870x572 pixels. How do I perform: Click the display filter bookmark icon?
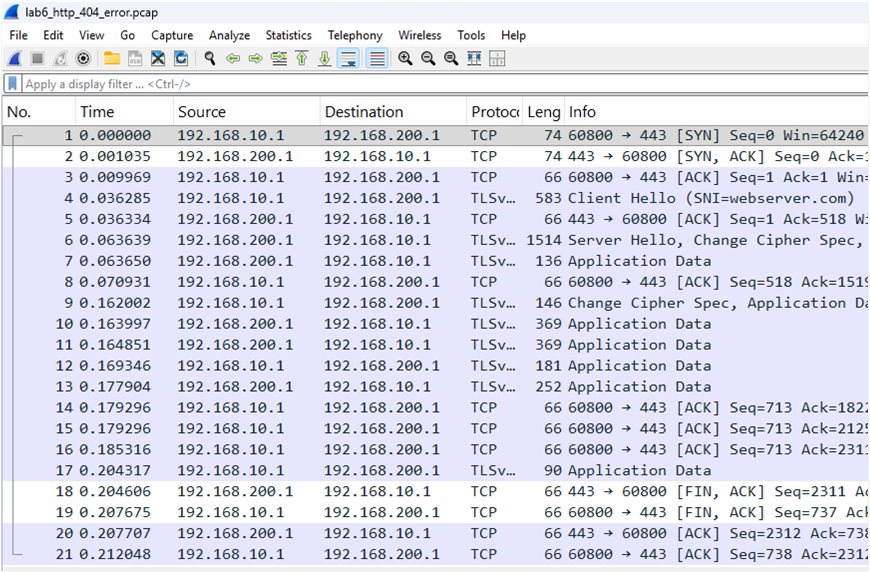(13, 85)
